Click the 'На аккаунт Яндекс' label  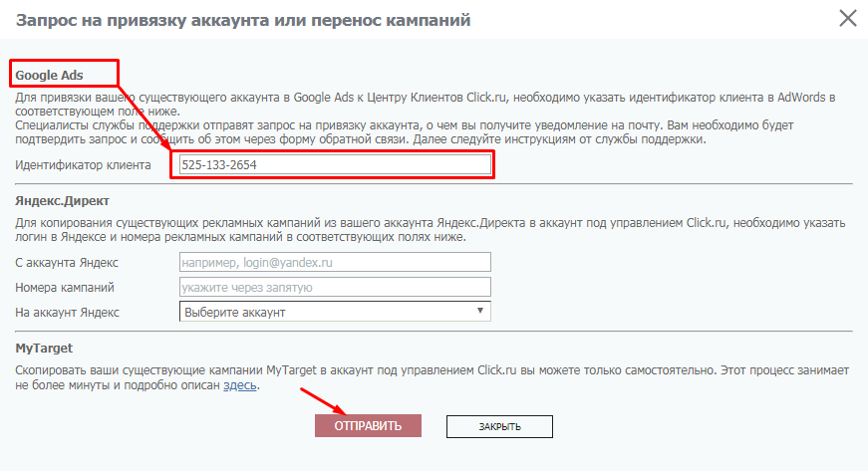pos(68,313)
